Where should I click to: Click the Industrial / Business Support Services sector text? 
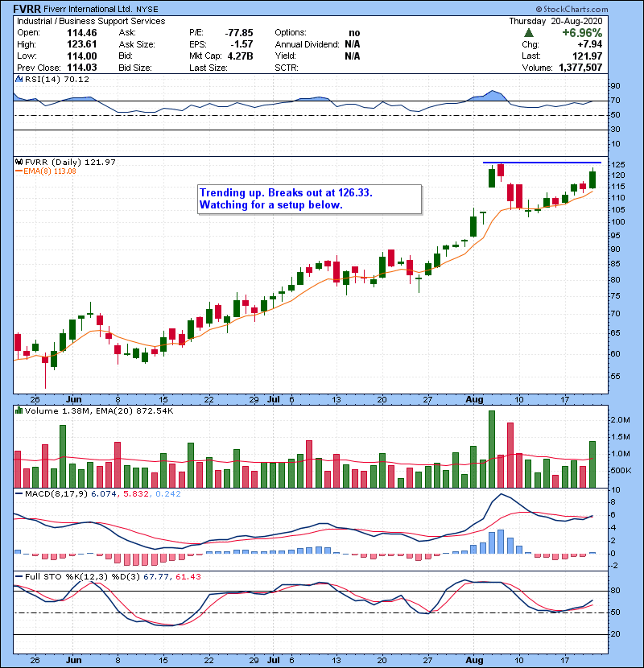point(91,21)
